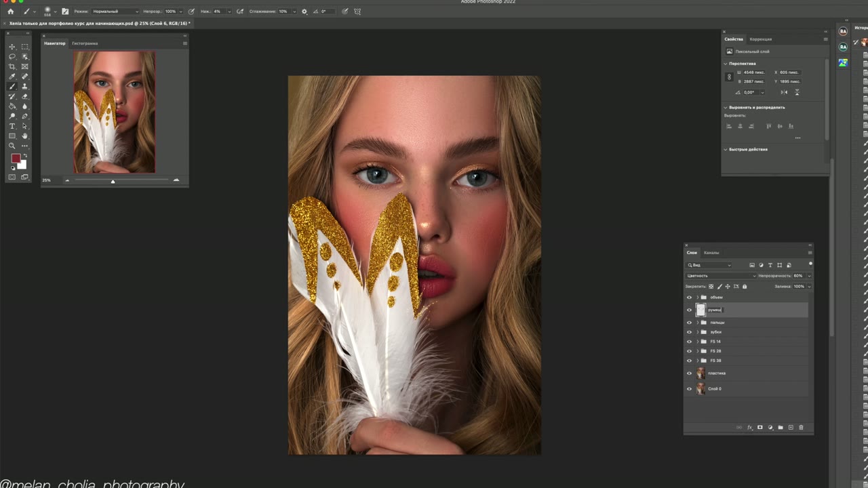Hide the FS 14 layer group
The width and height of the screenshot is (868, 488).
pyautogui.click(x=690, y=342)
